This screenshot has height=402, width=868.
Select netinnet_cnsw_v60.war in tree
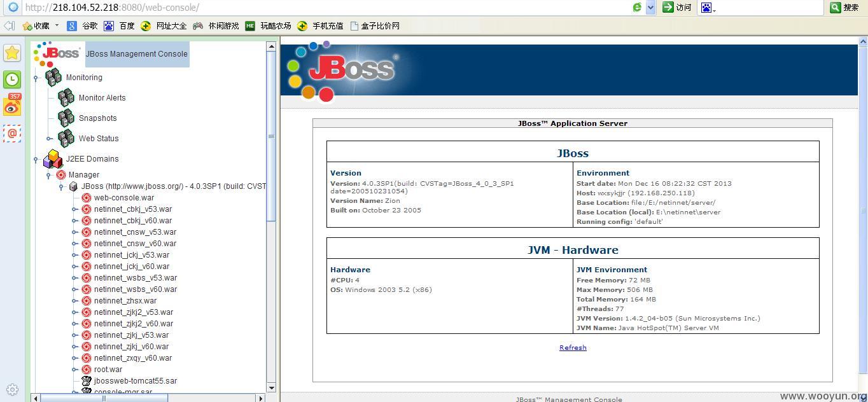coord(135,244)
